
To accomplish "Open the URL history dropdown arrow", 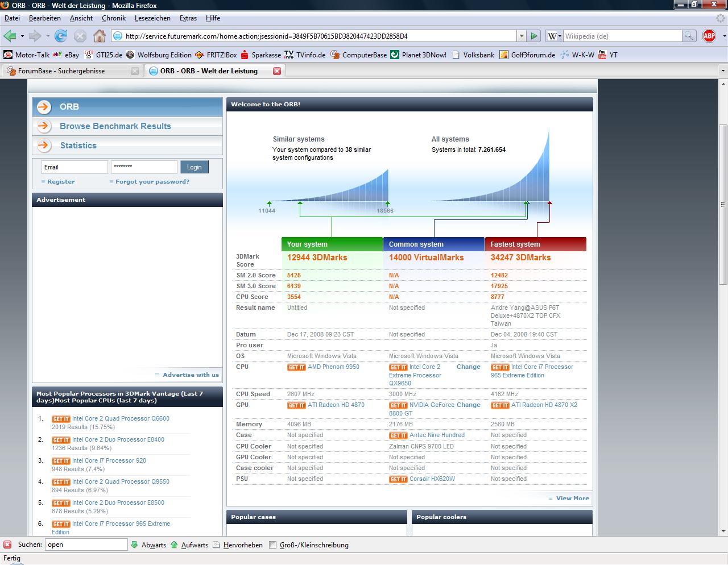I will click(x=521, y=36).
